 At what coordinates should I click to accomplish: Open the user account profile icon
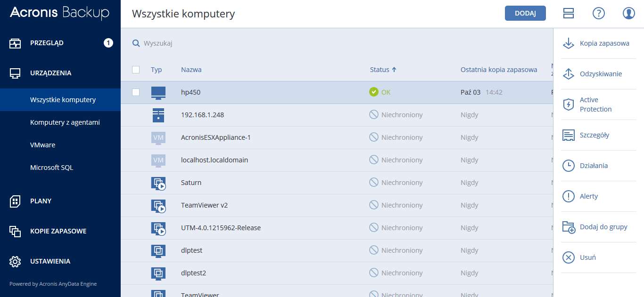point(628,14)
